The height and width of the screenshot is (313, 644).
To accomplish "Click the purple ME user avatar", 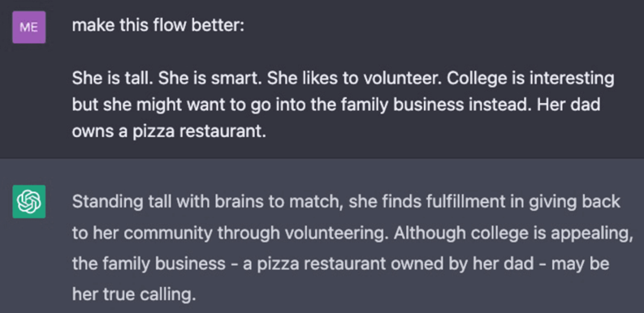I will click(28, 27).
